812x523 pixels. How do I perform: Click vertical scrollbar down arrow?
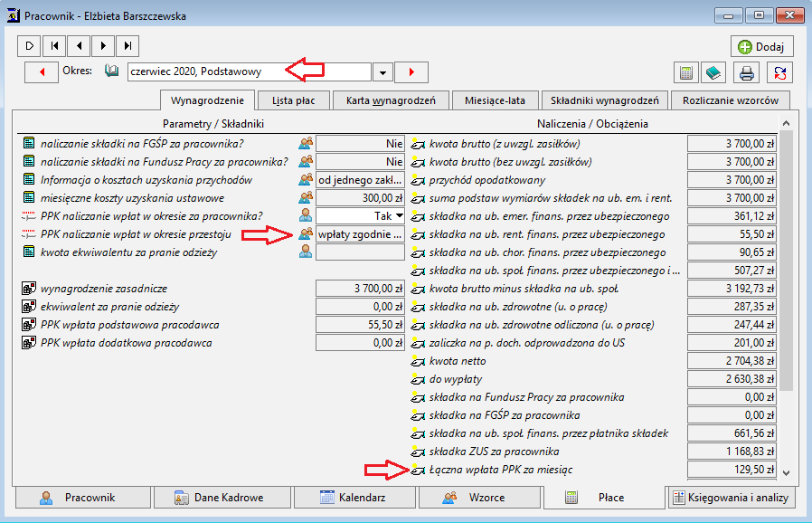click(x=786, y=472)
